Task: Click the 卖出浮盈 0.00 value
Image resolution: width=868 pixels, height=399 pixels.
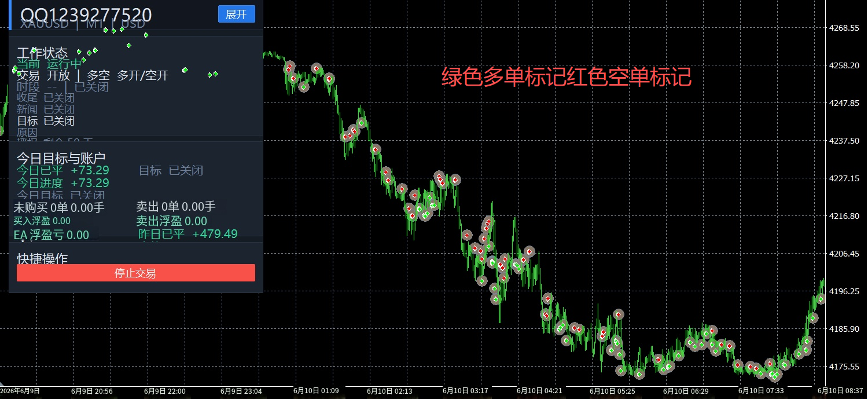Action: tap(171, 221)
